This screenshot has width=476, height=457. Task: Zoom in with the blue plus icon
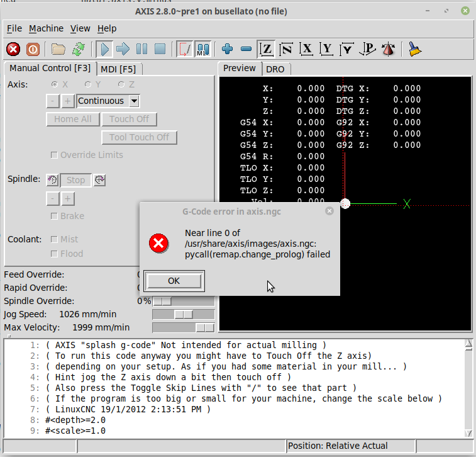pos(228,49)
